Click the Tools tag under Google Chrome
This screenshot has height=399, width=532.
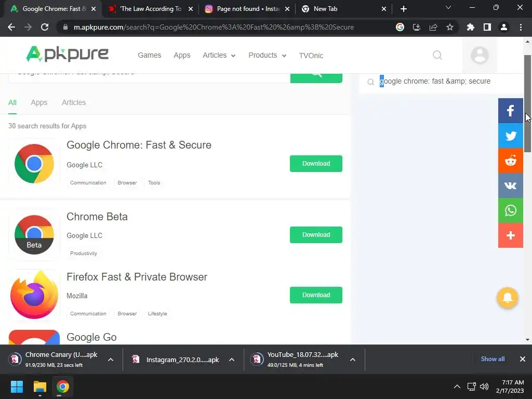(154, 182)
